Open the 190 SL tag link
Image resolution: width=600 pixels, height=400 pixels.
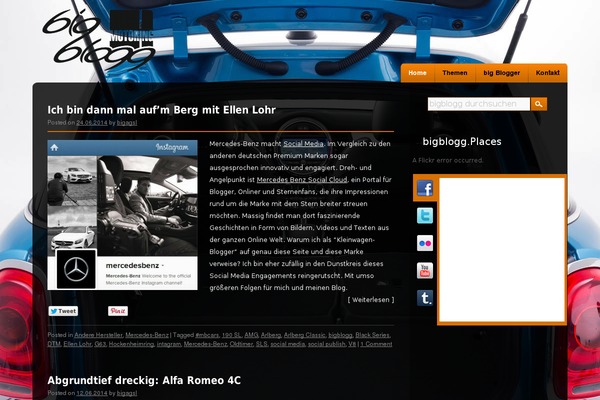232,335
